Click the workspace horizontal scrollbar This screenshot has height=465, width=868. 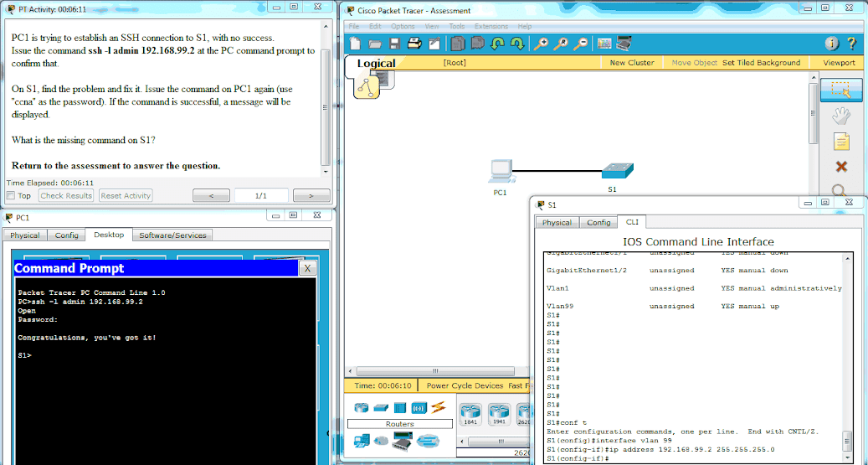tap(435, 371)
